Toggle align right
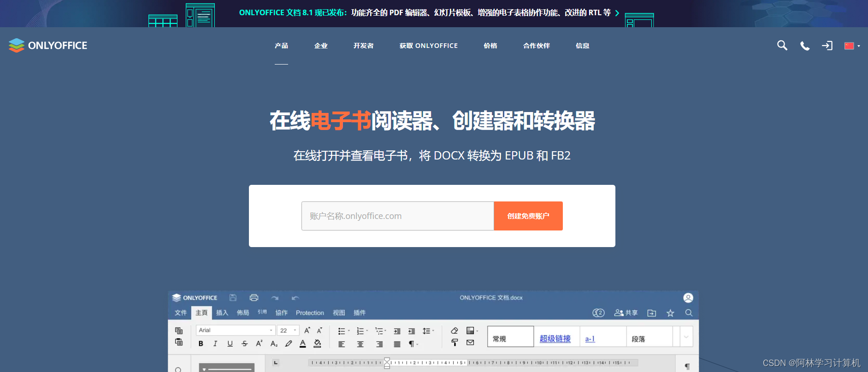 (379, 344)
